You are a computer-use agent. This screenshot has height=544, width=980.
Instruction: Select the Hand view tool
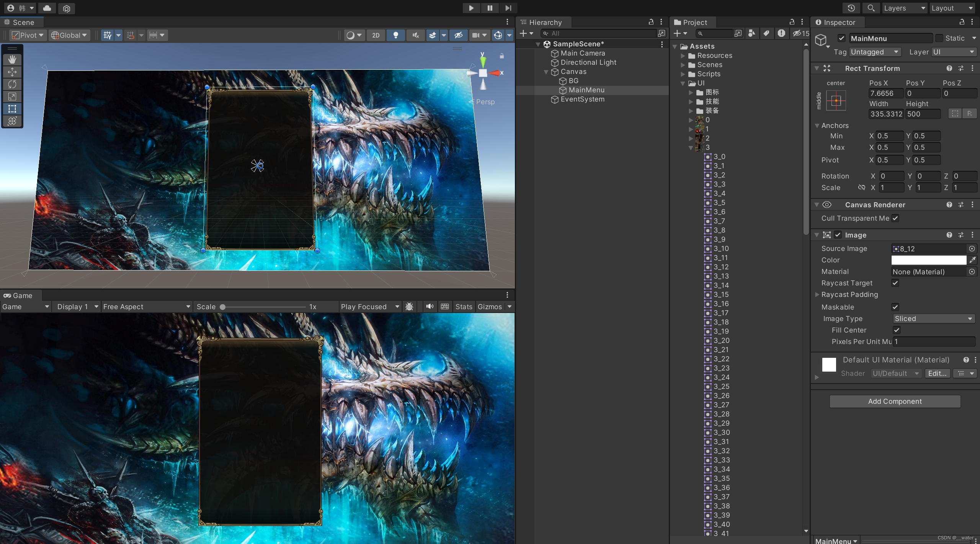point(12,59)
